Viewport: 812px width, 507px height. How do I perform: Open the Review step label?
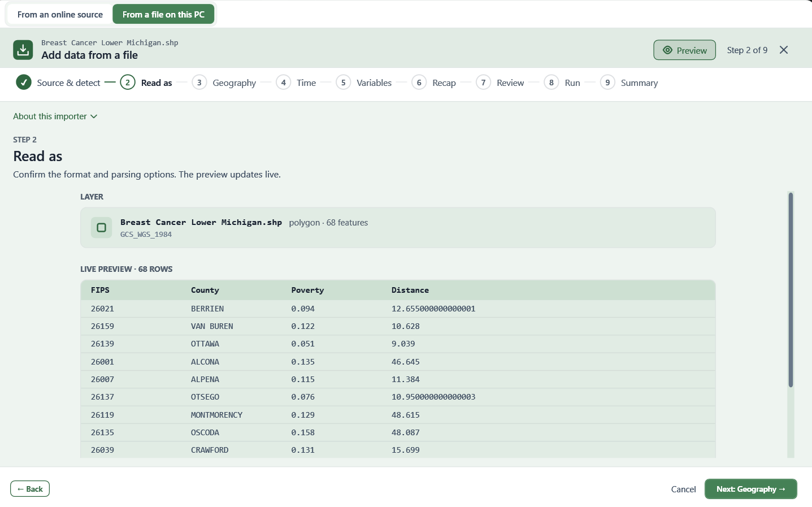(510, 83)
